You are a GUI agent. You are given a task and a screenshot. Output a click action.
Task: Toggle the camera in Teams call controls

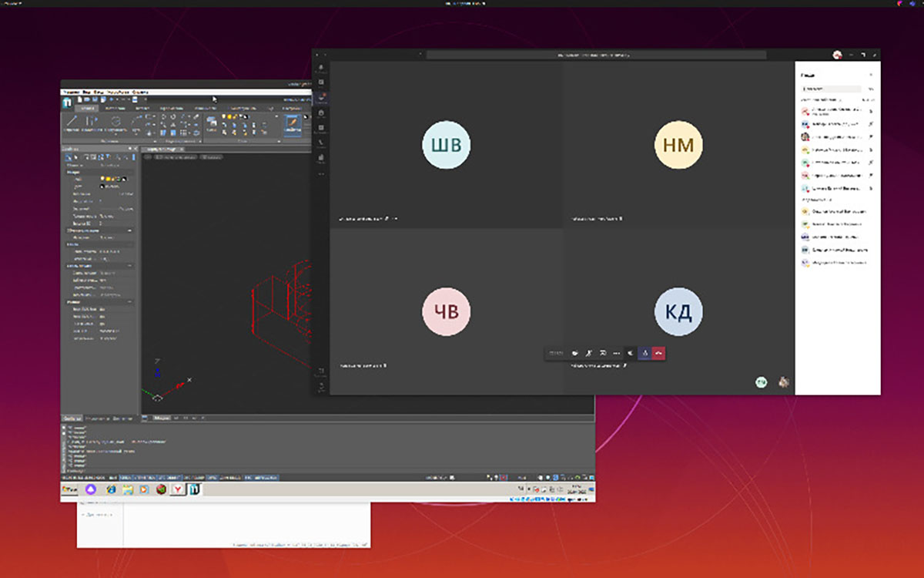(575, 353)
